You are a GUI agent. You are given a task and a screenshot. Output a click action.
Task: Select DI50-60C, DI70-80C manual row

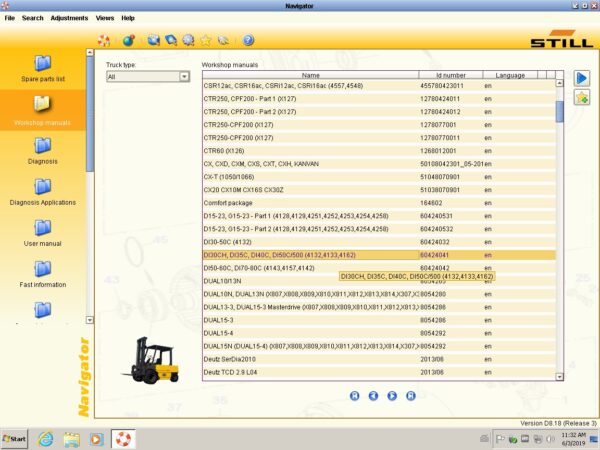point(379,268)
